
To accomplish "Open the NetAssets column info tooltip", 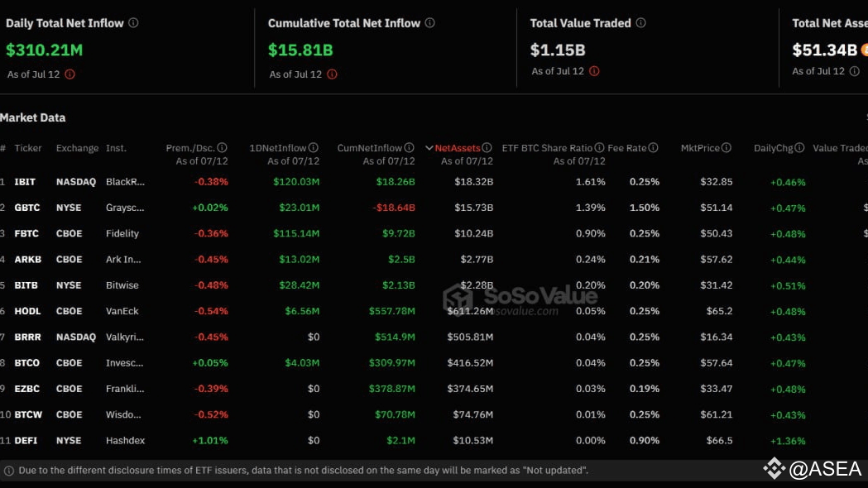I will point(487,148).
